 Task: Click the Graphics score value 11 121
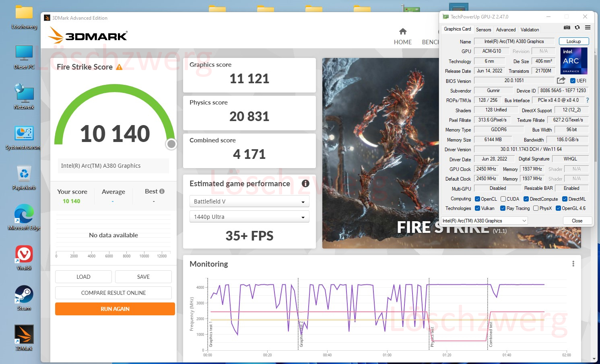coord(249,79)
